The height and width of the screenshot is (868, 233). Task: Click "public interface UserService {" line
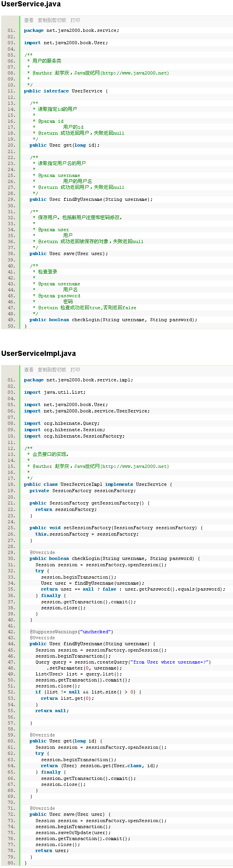click(66, 91)
